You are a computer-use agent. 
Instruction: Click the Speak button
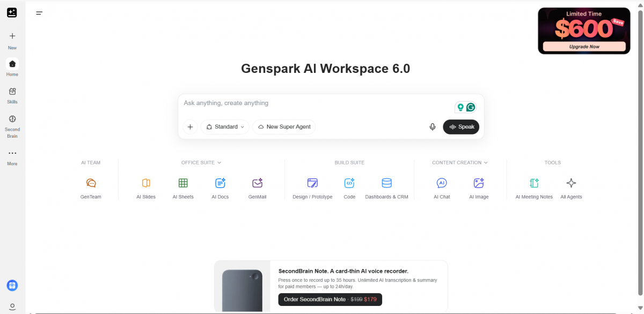[x=461, y=127]
